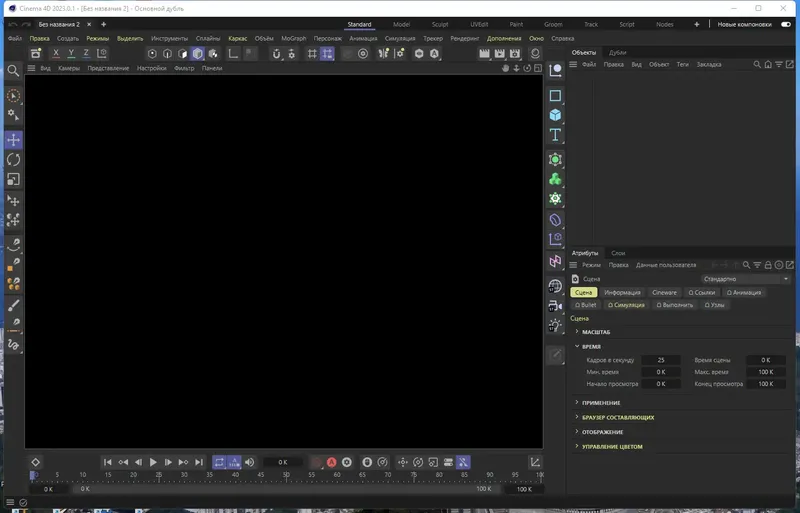Viewport: 800px width, 513px height.
Task: Toggle the X axis lock
Action: (56, 53)
